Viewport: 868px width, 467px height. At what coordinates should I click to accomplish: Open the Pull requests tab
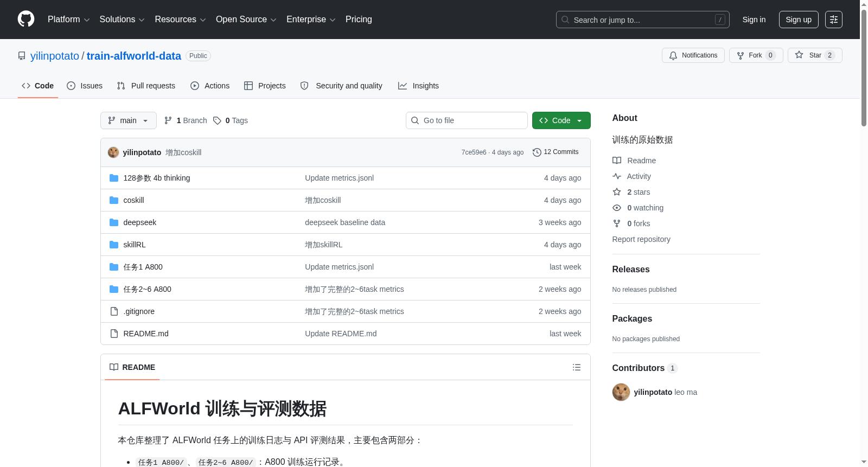pos(146,86)
